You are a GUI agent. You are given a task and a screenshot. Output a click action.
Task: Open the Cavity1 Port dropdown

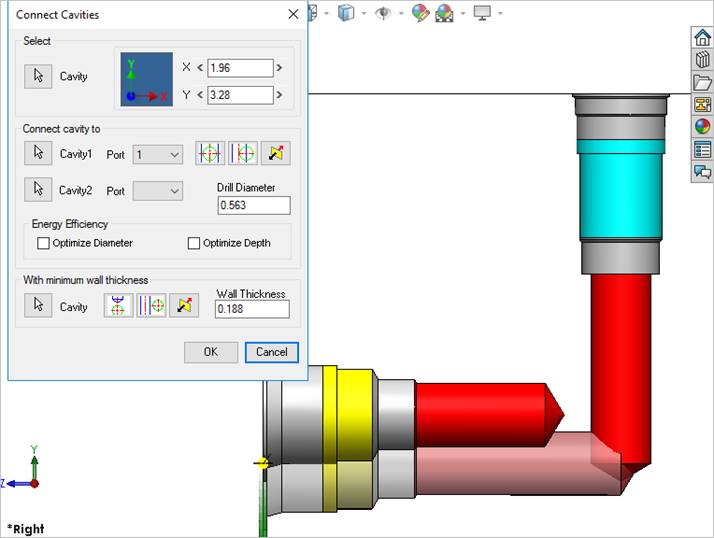click(x=158, y=154)
